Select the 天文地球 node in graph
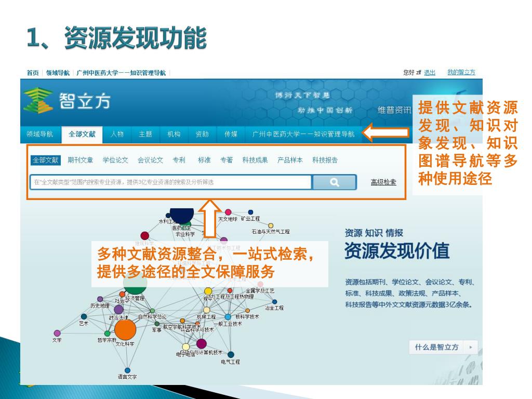 [229, 212]
